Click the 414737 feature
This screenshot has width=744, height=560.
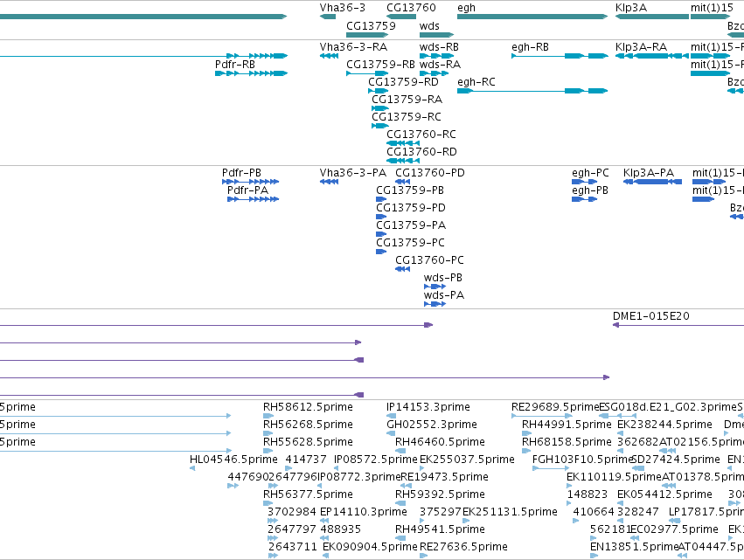click(x=289, y=468)
